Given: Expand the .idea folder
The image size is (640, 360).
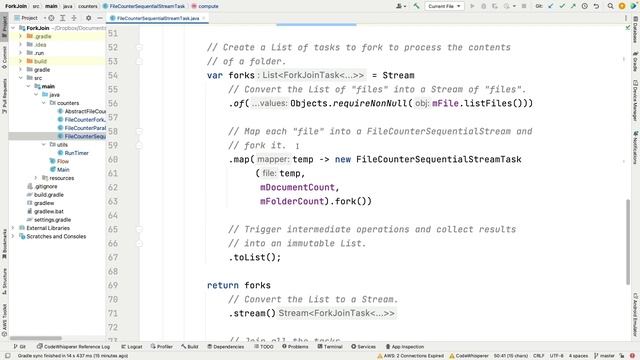Looking at the screenshot, I should click(20, 44).
